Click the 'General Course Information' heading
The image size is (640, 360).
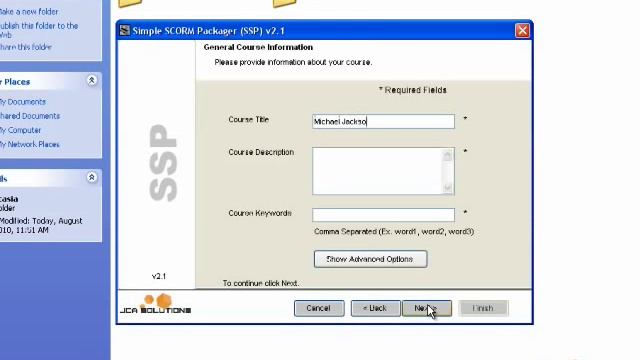tap(258, 47)
